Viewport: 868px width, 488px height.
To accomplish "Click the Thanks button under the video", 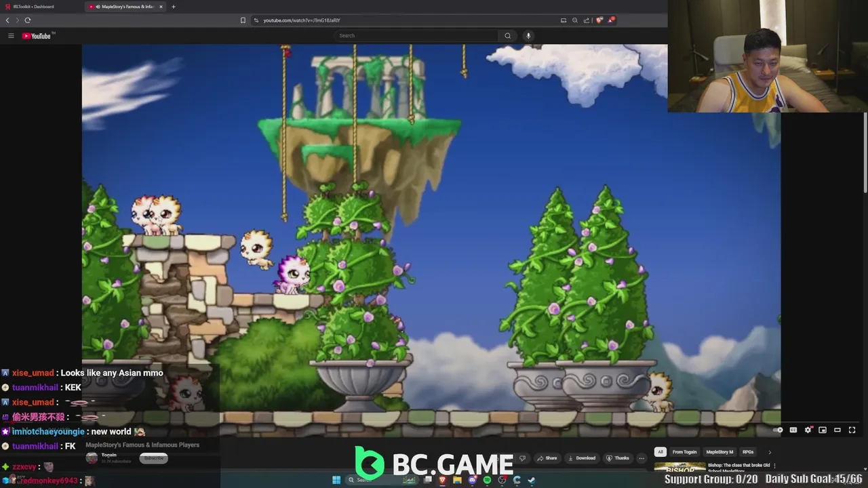I will point(617,458).
